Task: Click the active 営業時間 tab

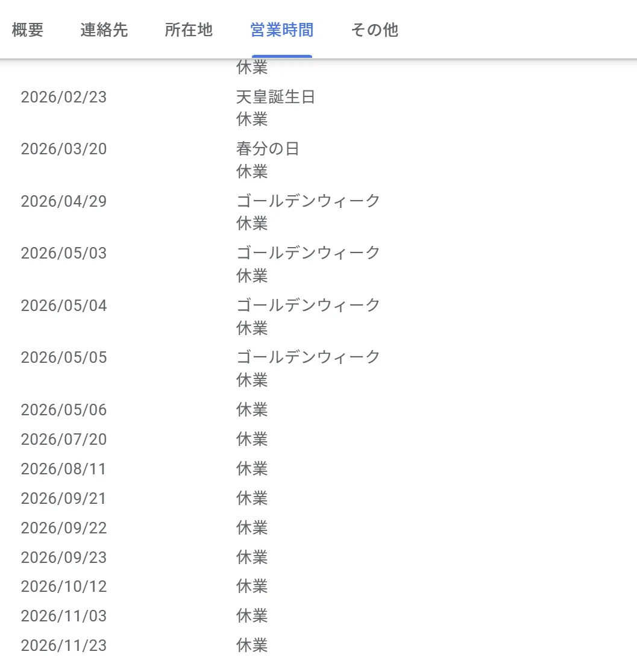Action: pos(281,30)
